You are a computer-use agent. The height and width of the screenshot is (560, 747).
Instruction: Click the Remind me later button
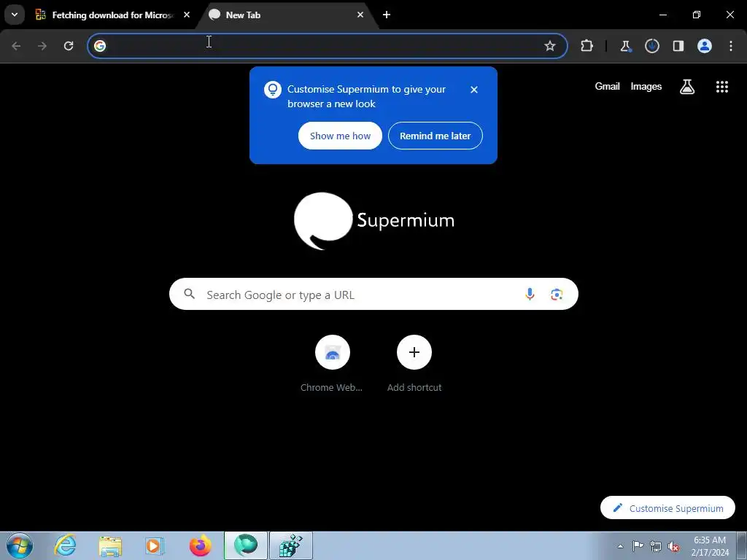point(435,136)
